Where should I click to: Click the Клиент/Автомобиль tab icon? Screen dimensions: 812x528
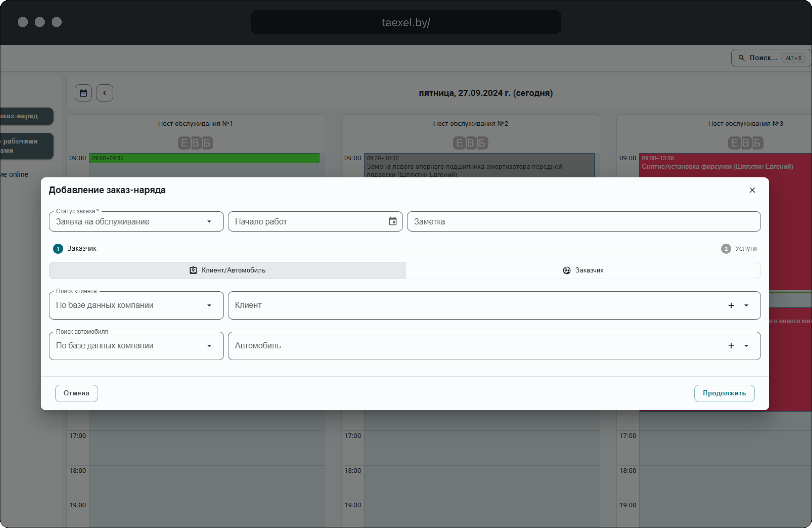193,270
